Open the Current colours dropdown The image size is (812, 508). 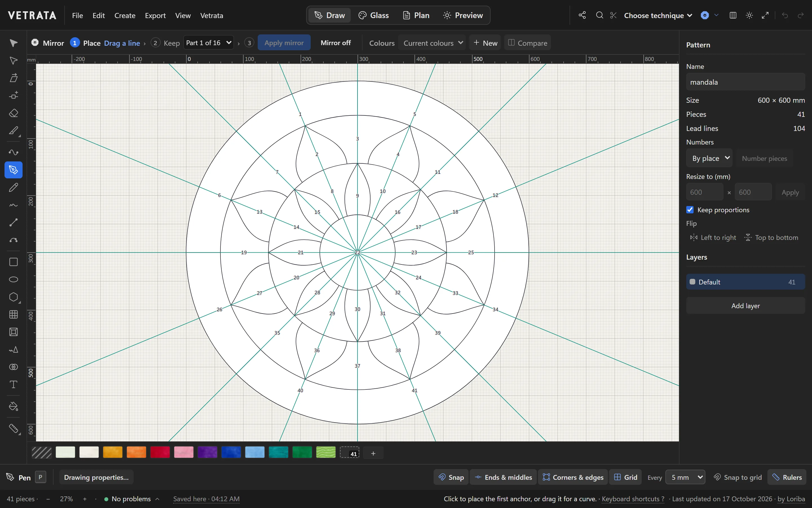pos(432,43)
